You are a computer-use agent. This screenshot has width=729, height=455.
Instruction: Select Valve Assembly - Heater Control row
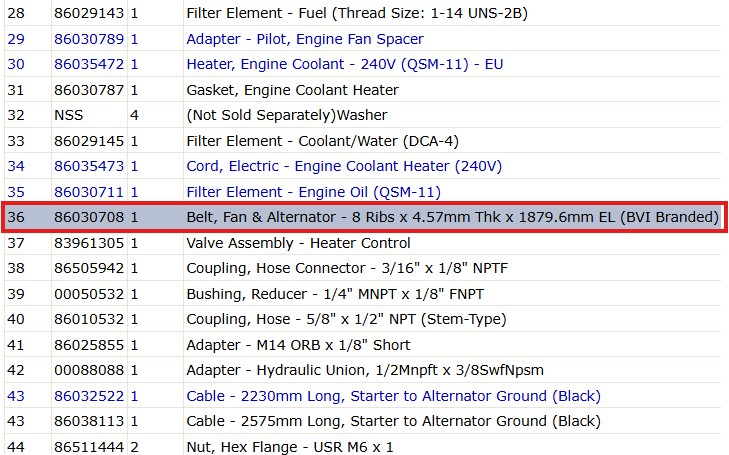pos(363,243)
